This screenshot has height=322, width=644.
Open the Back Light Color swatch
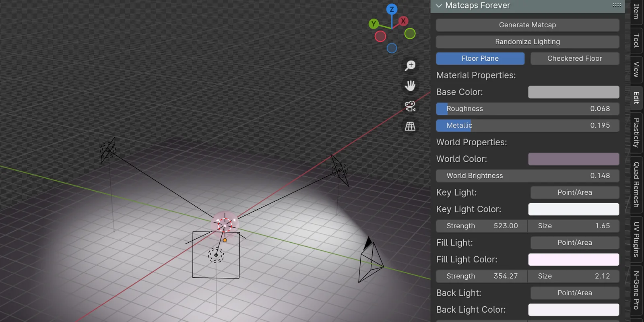coord(574,310)
